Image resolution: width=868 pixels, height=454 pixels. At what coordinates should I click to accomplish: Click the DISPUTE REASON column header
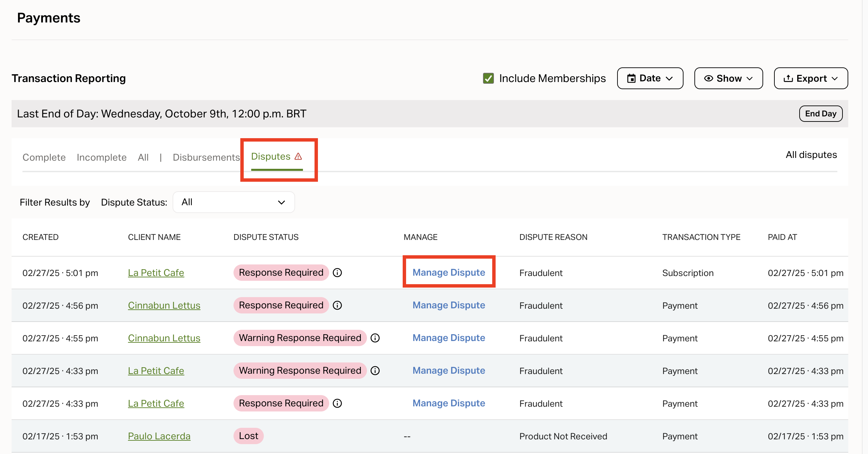(553, 237)
